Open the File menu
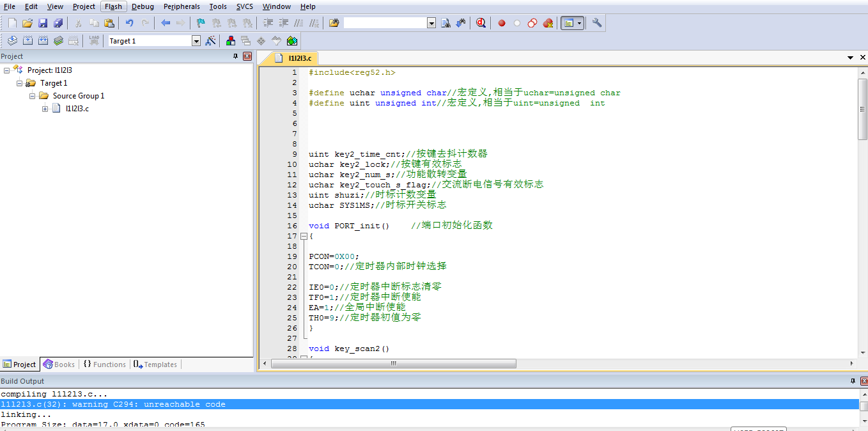Viewport: 868px width, 431px height. 10,6
